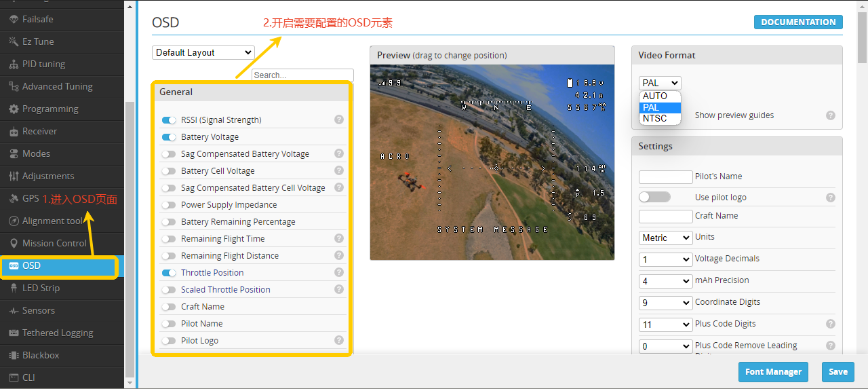Screen dimensions: 868x389
Task: Select the highlighted PAL list option
Action: tap(660, 107)
